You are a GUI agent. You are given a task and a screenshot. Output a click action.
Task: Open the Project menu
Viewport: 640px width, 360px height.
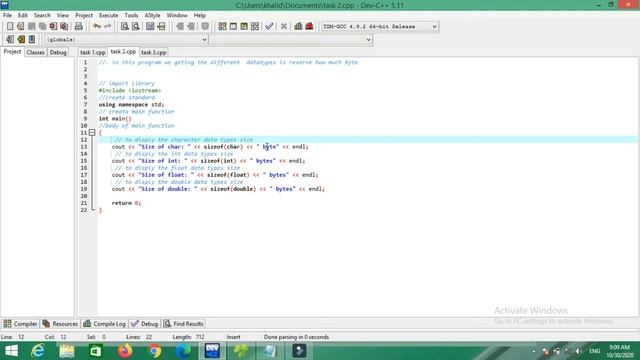[x=84, y=15]
